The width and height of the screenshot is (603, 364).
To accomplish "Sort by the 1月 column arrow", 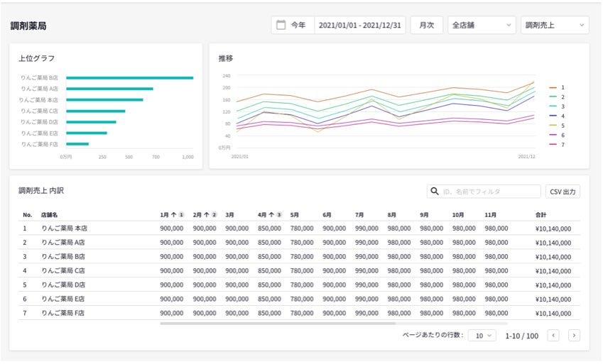I will click(x=175, y=214).
